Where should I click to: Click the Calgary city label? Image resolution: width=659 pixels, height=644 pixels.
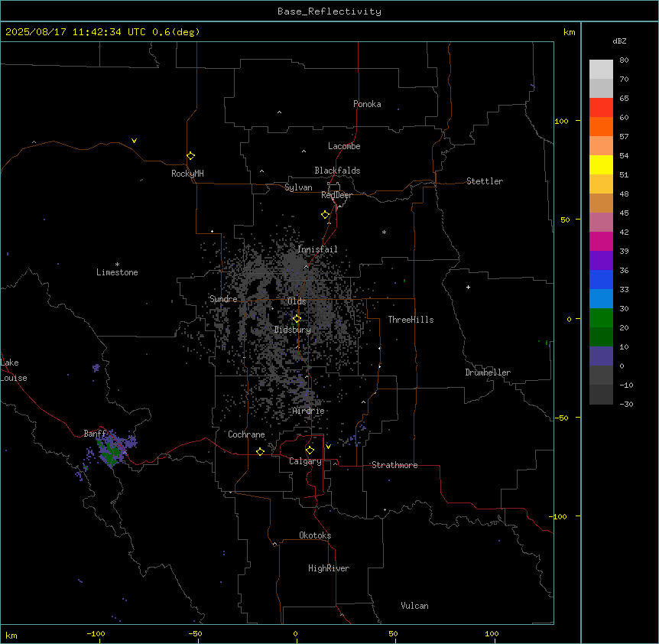tap(305, 461)
